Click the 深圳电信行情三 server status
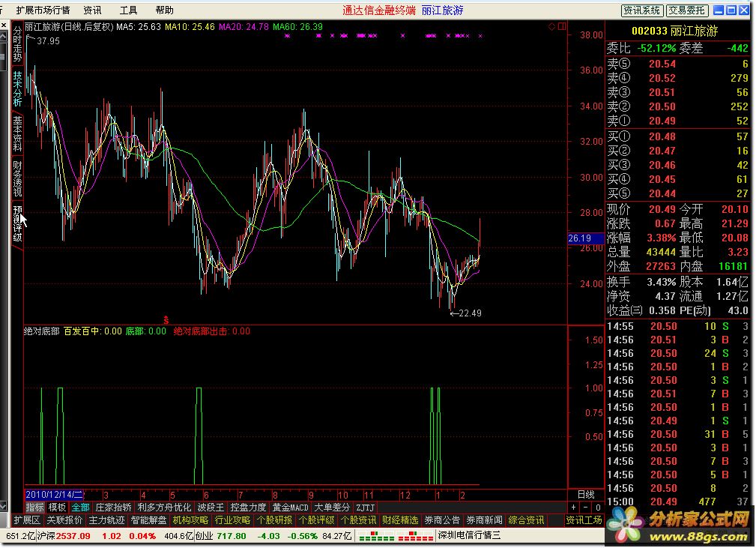The width and height of the screenshot is (756, 548). [469, 536]
